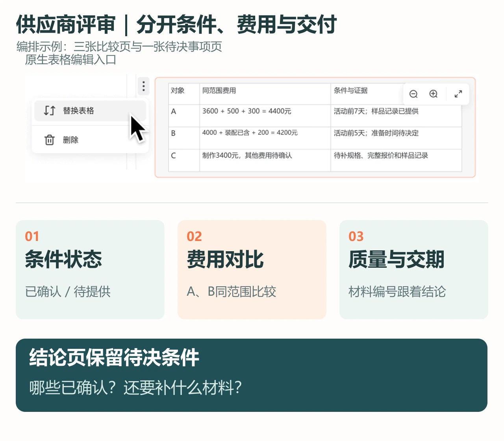Click the subtitle beginning 编排示例

click(119, 47)
